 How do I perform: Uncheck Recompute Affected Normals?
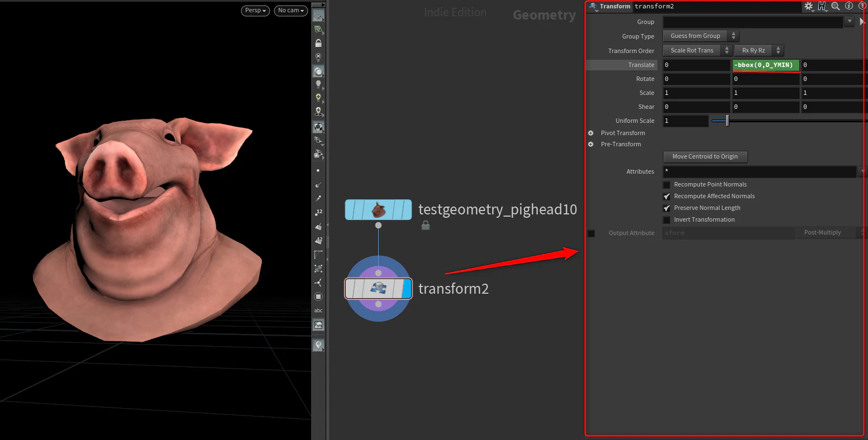coord(666,197)
